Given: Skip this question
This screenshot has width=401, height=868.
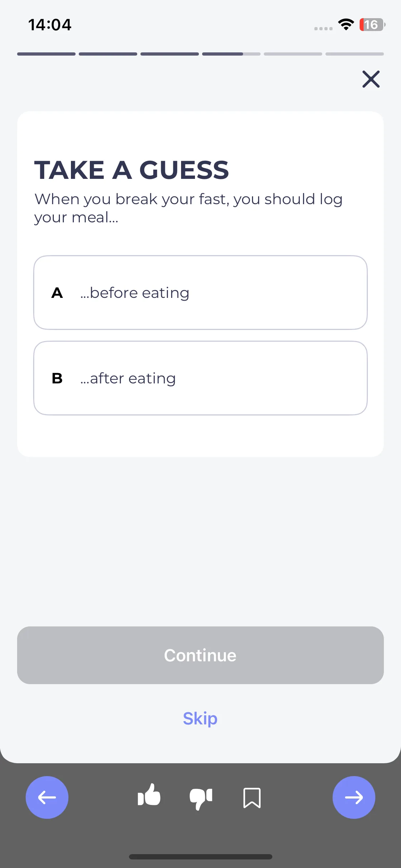Looking at the screenshot, I should coord(200,718).
